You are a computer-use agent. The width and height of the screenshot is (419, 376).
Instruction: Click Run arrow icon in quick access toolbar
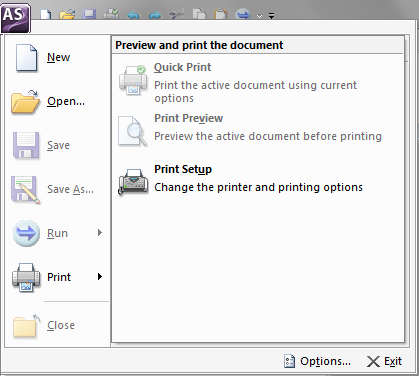[x=242, y=15]
